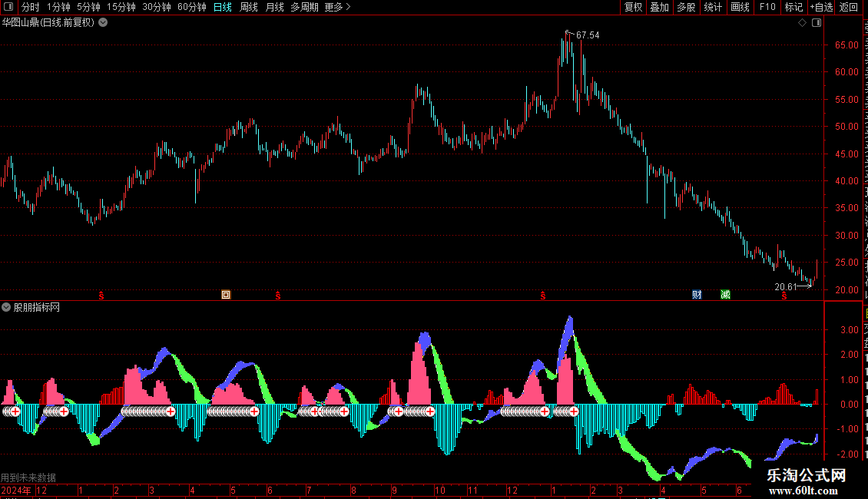
Task: Select the 60分钟 period tab
Action: click(x=192, y=7)
